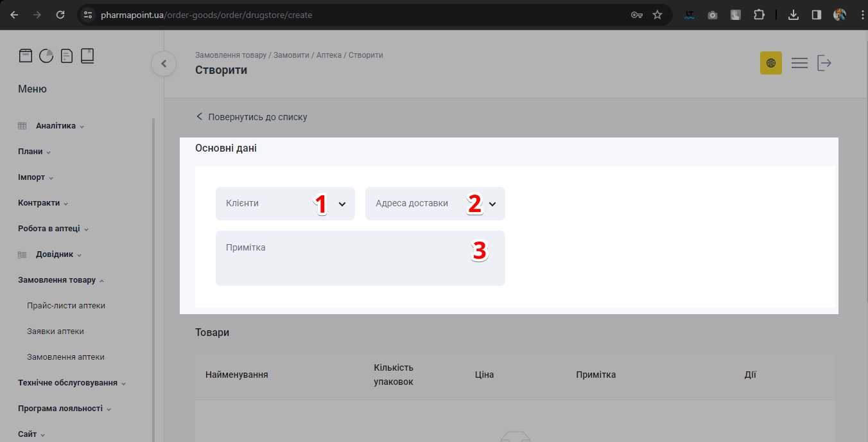Bookmark this page with star icon
The width and height of the screenshot is (868, 442).
(x=657, y=15)
